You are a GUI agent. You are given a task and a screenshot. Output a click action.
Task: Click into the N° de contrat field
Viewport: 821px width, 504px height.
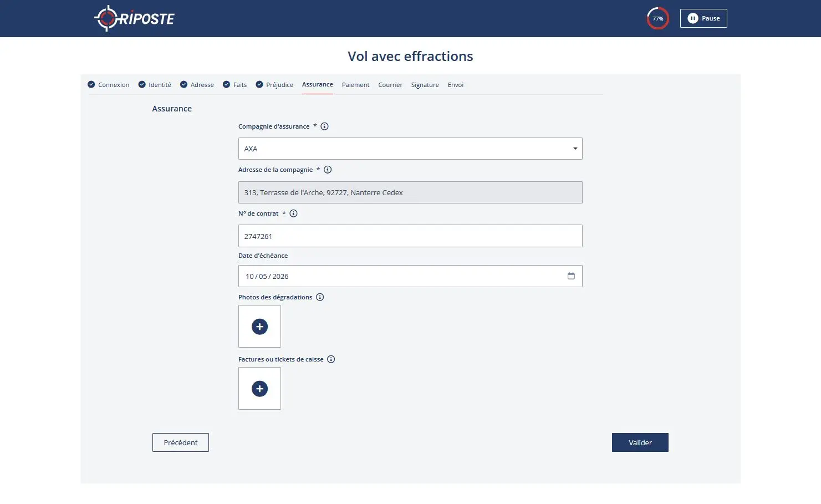[x=410, y=236]
